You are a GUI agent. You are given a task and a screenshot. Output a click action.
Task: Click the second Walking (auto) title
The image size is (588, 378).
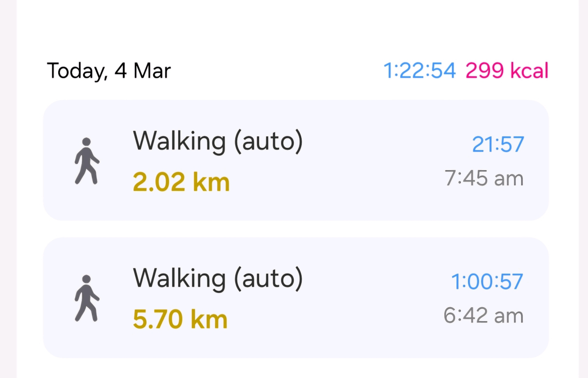(x=218, y=279)
